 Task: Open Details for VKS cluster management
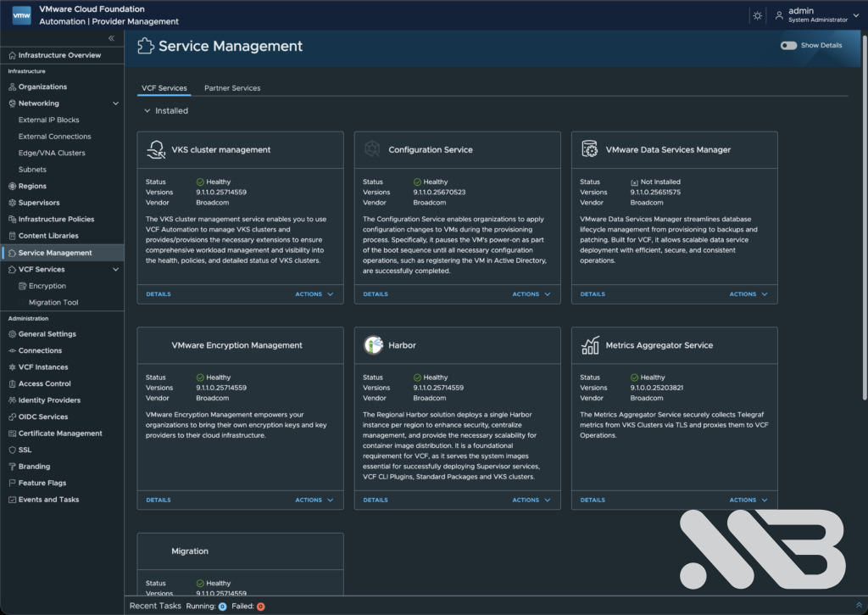(159, 294)
